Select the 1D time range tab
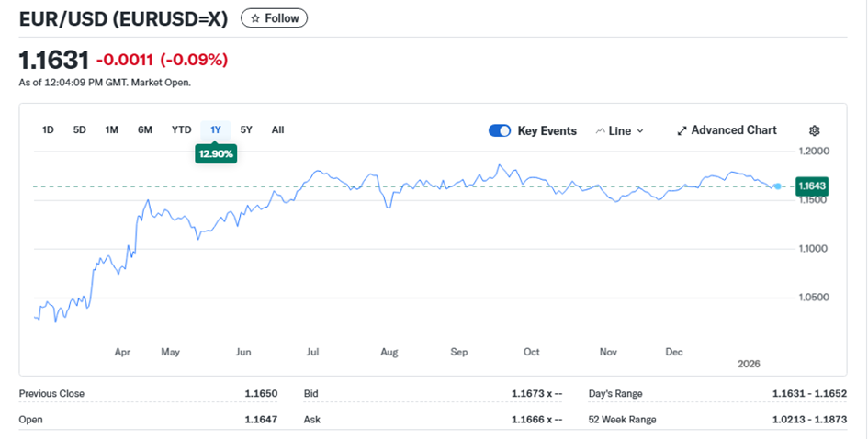 48,130
